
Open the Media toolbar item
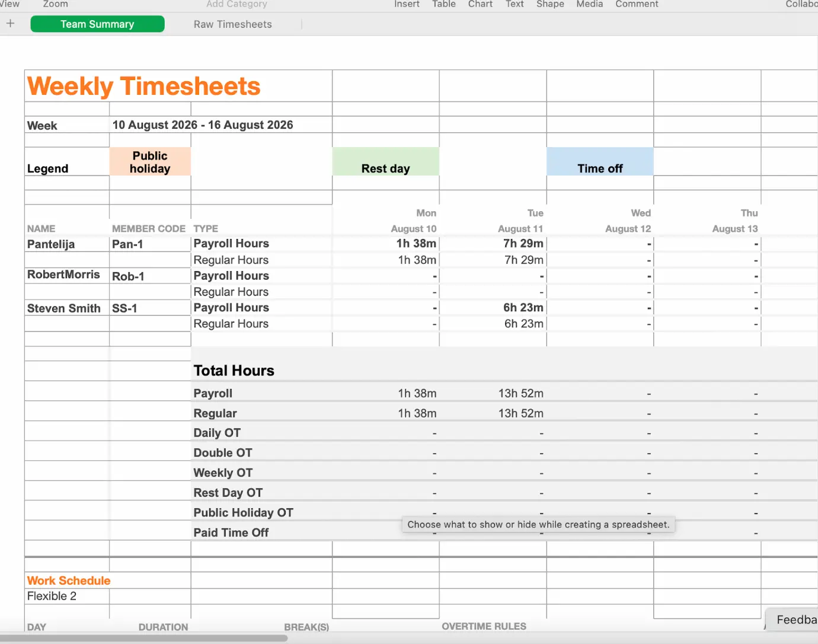tap(589, 4)
